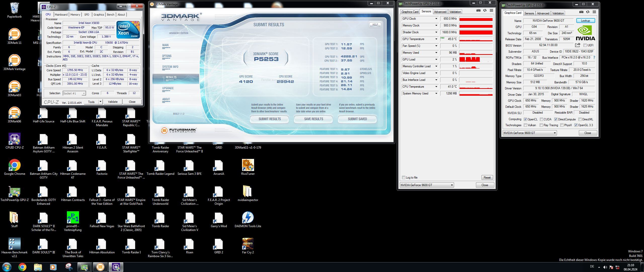Expand the GPU Temperature sensor dropdown
The image size is (644, 272).
coord(436,39)
